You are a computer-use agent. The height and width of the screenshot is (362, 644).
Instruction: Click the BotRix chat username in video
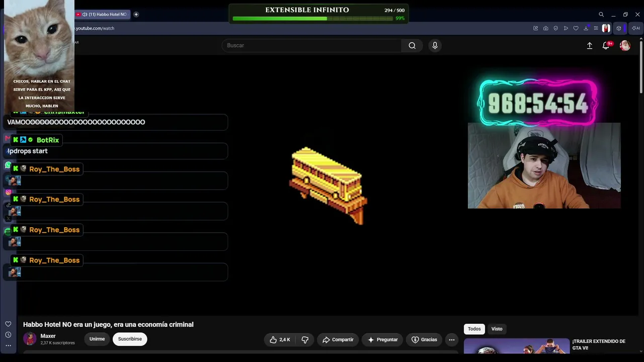[x=48, y=140]
